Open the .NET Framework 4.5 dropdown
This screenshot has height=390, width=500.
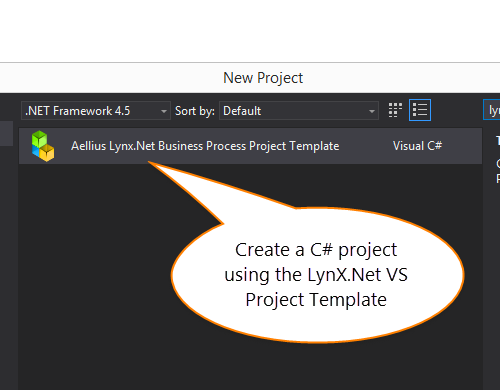(x=96, y=111)
